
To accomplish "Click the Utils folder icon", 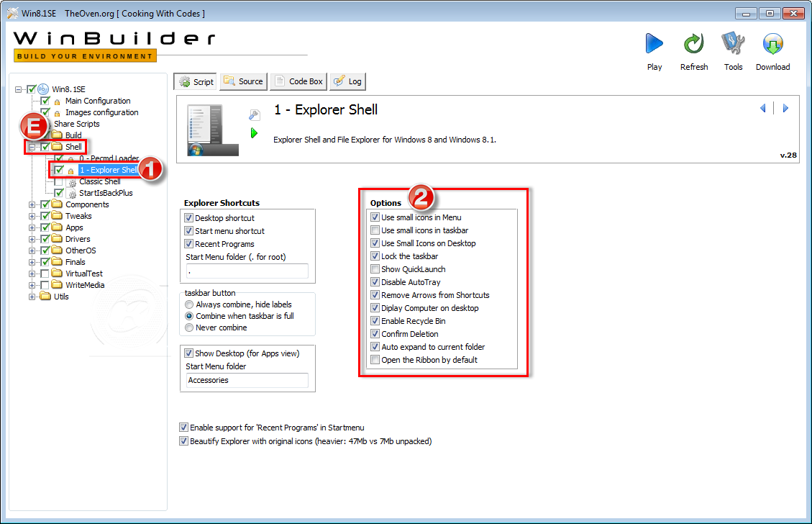I will [x=45, y=296].
